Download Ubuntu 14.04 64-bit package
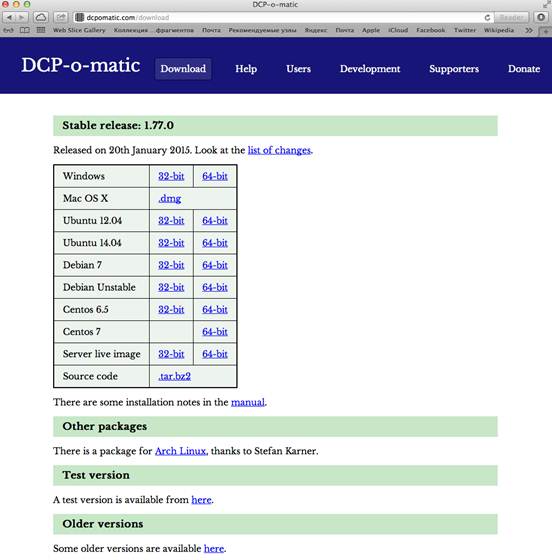Viewport: 552px width, 560px height. coord(215,243)
